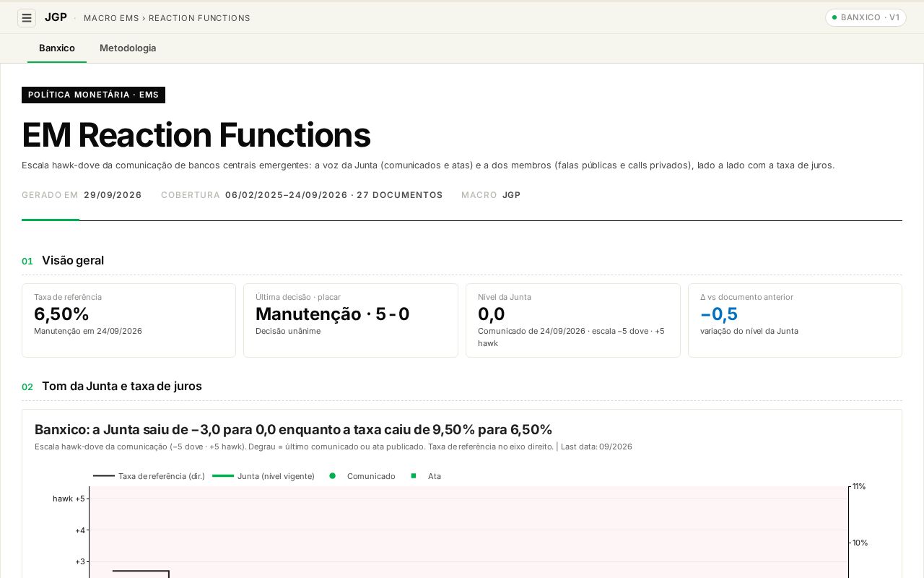The height and width of the screenshot is (578, 924).
Task: Click Tom da Junta e taxa de juros heading
Action: 122,387
